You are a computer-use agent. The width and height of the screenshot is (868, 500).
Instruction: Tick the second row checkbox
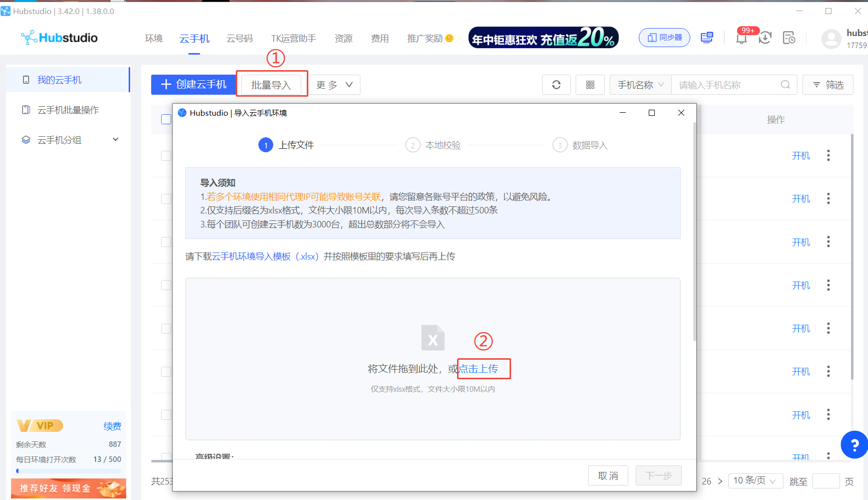click(x=166, y=199)
